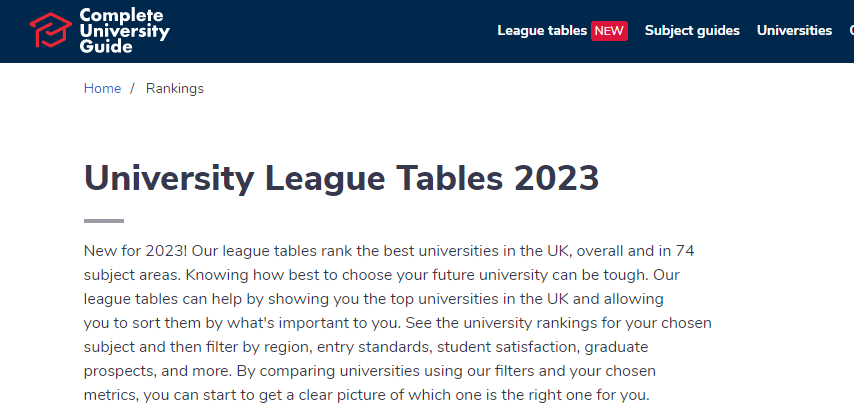Open the Universities navigation item
This screenshot has height=417, width=854.
[x=794, y=30]
